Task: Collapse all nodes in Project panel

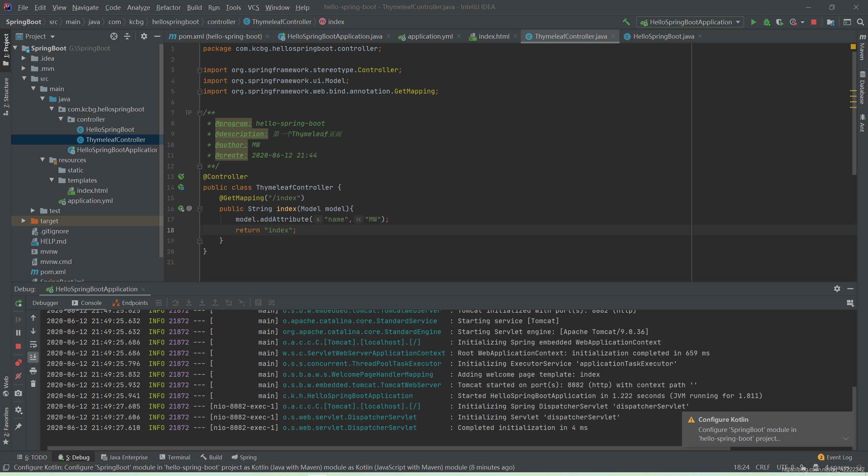Action: (127, 36)
